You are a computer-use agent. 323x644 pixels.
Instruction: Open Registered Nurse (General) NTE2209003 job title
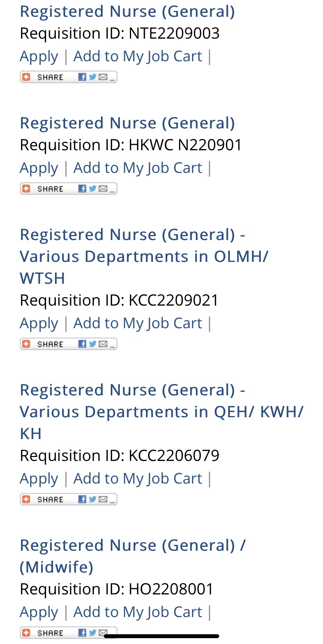pos(128,12)
